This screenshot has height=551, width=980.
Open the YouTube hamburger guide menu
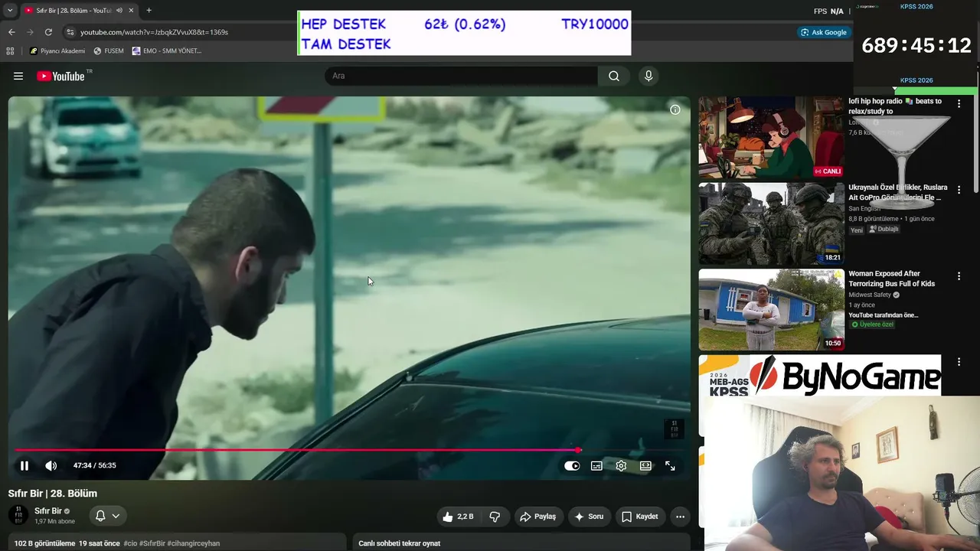point(18,76)
